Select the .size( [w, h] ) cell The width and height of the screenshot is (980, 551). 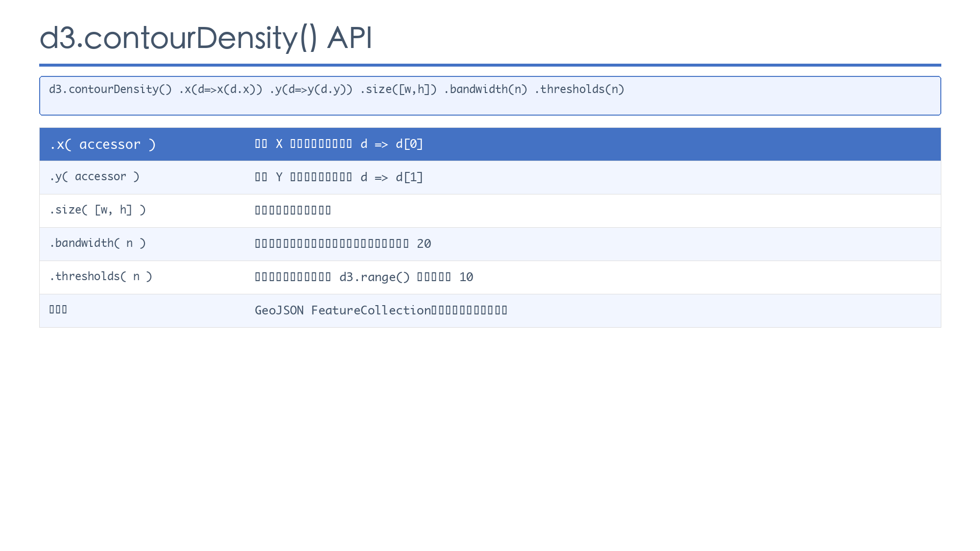(x=142, y=211)
